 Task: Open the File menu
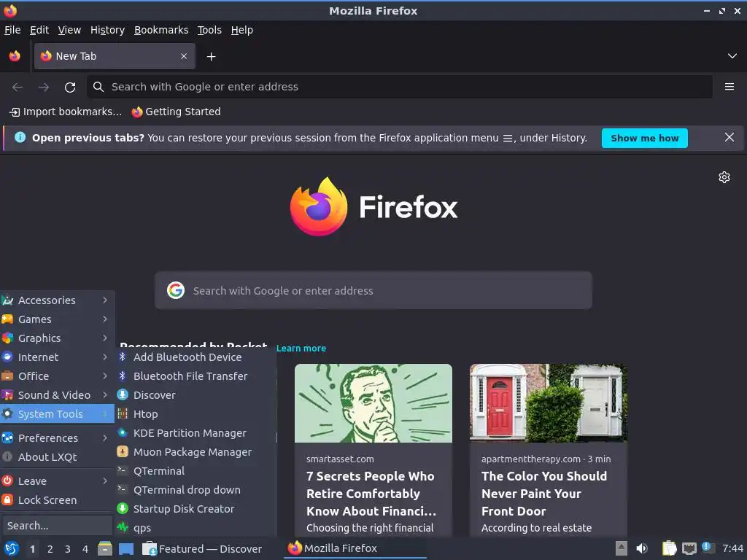pos(12,30)
